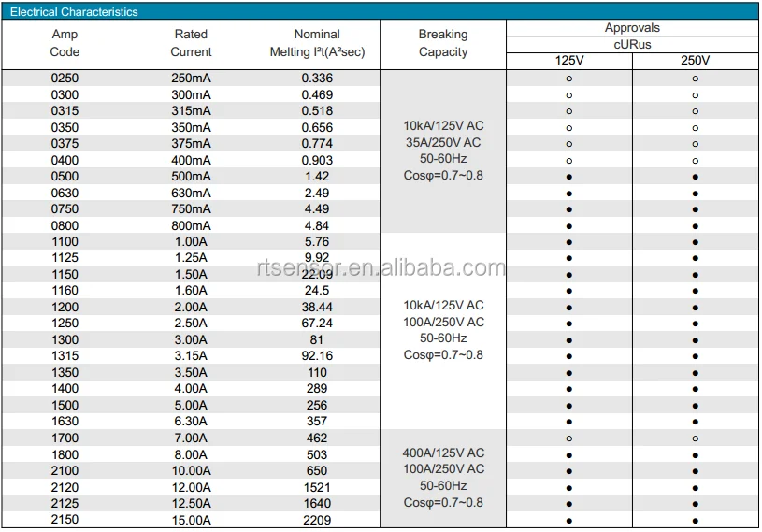The image size is (762, 532).
Task: Click melting value '1521'
Action: [x=317, y=488]
